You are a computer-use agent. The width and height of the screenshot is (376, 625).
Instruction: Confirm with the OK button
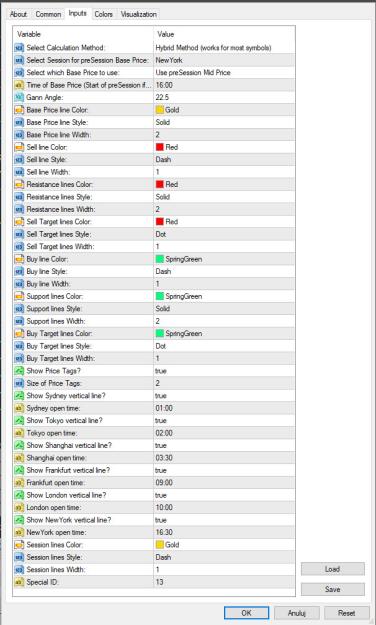[246, 613]
